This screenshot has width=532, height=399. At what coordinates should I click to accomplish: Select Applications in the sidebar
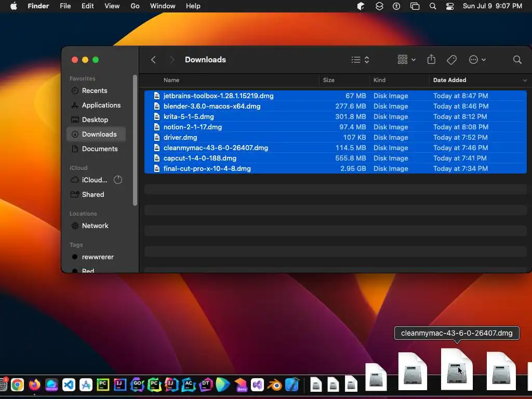click(96, 105)
